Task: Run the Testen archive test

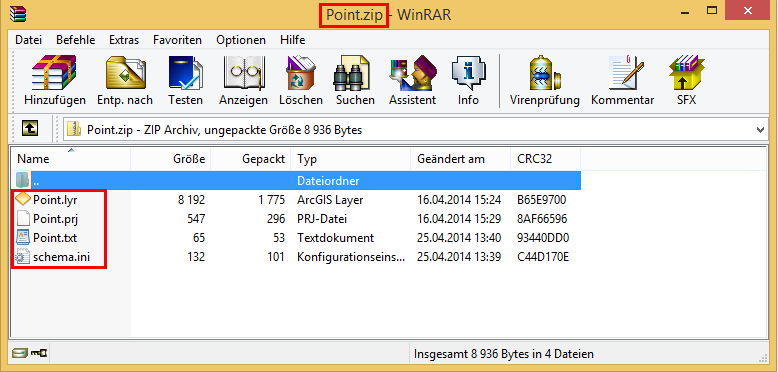Action: (x=185, y=81)
